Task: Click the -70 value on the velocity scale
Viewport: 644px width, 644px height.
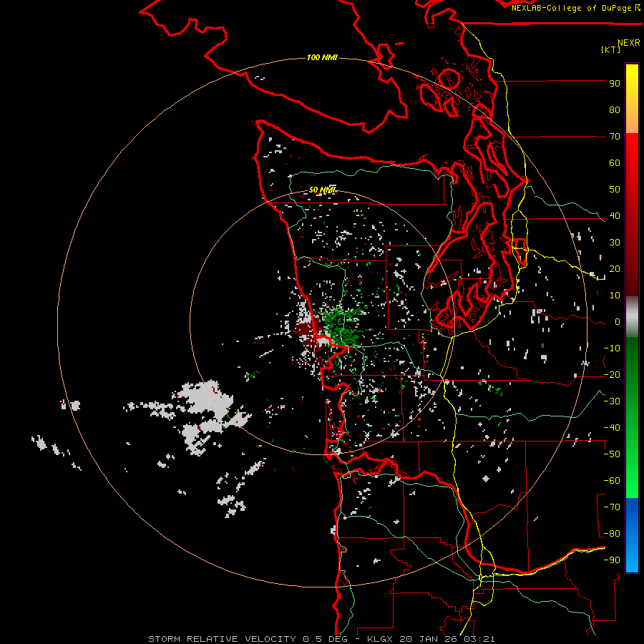Action: (x=612, y=507)
